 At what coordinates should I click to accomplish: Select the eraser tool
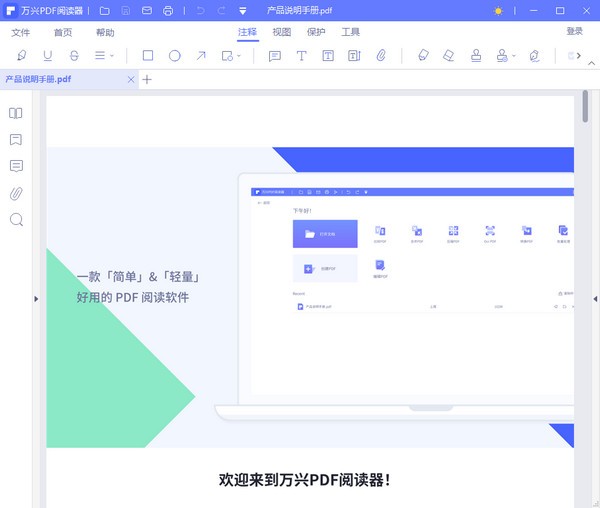(448, 56)
